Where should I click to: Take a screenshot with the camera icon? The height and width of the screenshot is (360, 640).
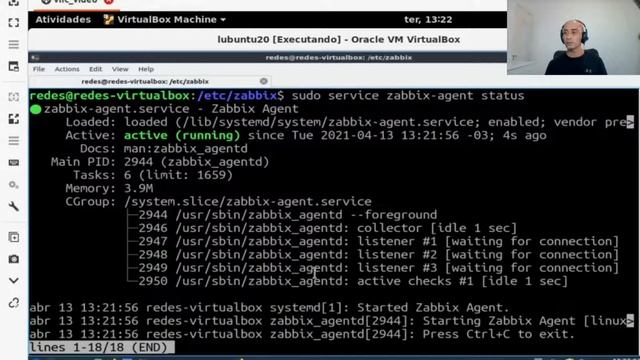pos(13,259)
